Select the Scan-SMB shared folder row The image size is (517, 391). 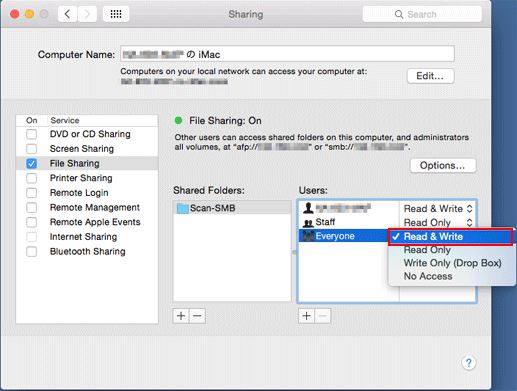click(232, 208)
